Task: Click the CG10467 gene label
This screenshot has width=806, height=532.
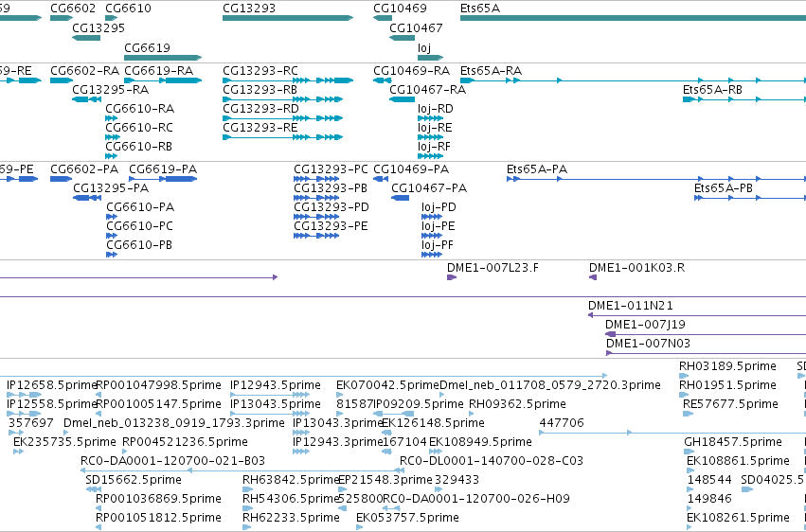Action: point(416,28)
